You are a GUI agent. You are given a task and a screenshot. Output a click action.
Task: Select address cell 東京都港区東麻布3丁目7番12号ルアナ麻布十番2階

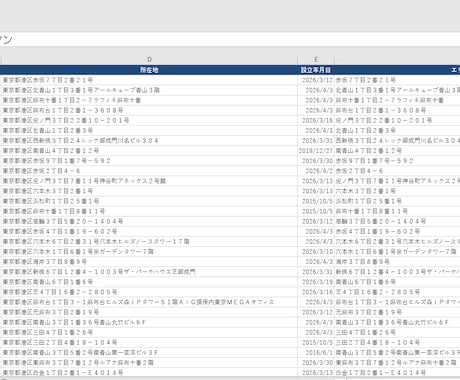point(149,363)
